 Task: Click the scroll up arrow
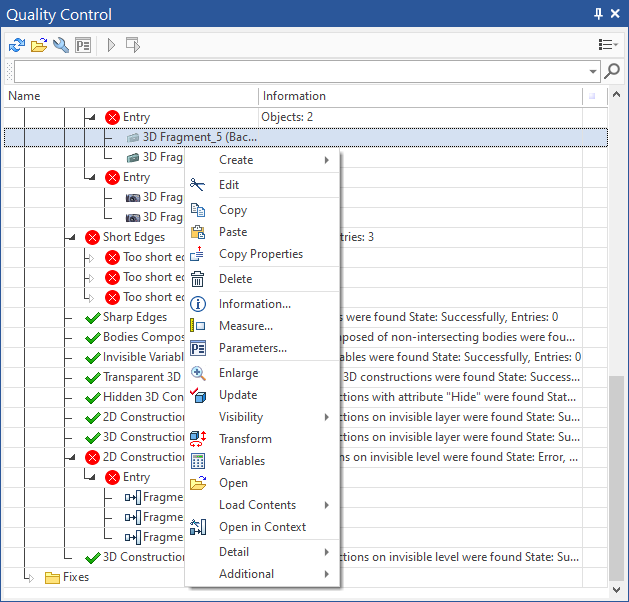point(616,95)
